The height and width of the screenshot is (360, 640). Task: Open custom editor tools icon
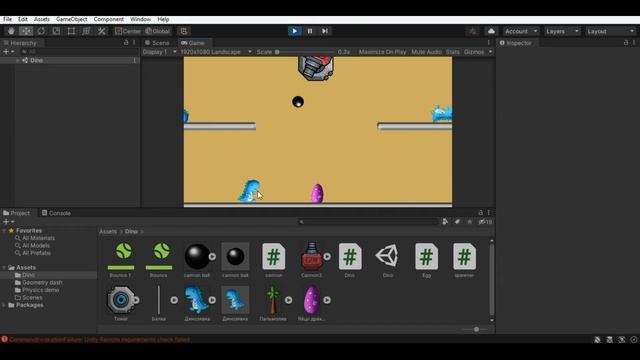pos(101,31)
